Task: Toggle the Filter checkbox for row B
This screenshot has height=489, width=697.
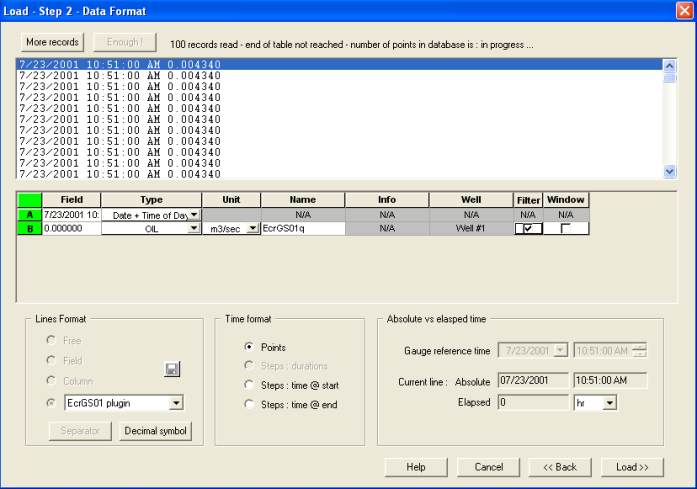Action: pyautogui.click(x=527, y=229)
